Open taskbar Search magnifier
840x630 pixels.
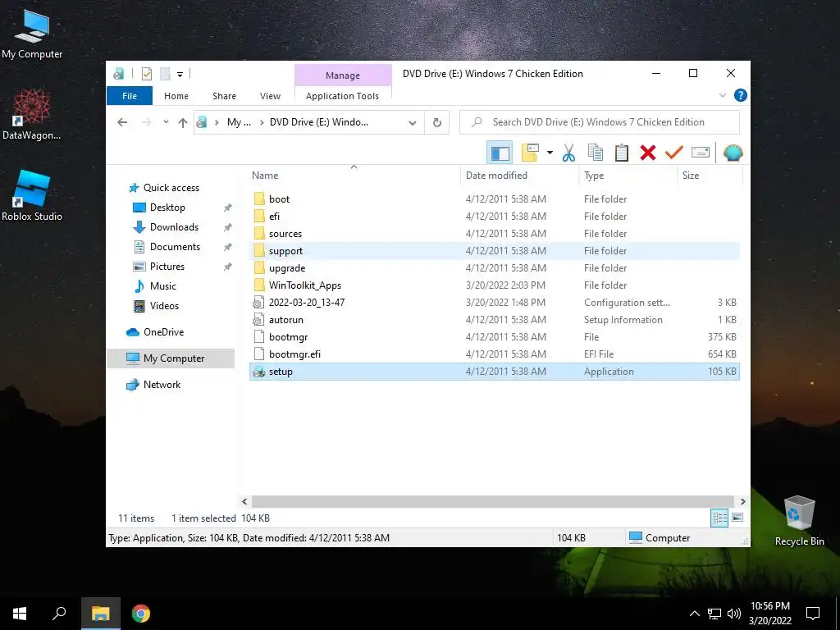[59, 614]
